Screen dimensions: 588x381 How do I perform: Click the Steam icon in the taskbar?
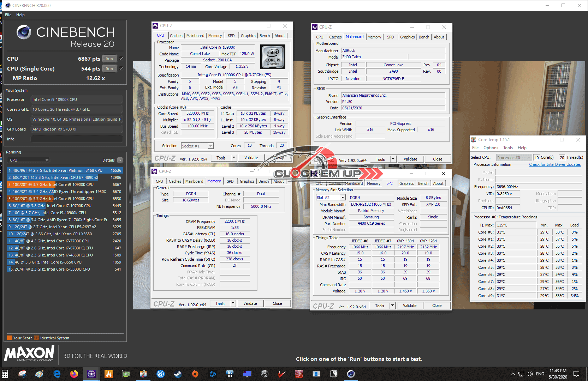178,374
